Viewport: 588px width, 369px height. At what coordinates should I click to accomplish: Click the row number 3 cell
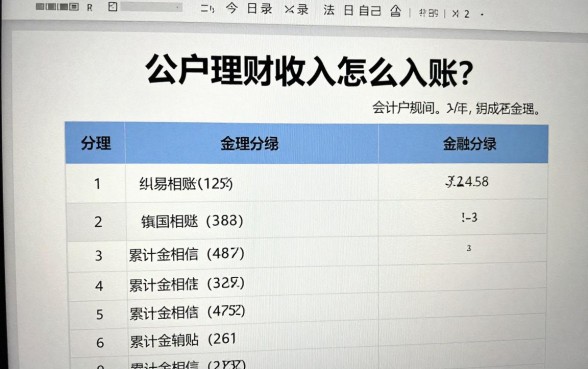(98, 256)
